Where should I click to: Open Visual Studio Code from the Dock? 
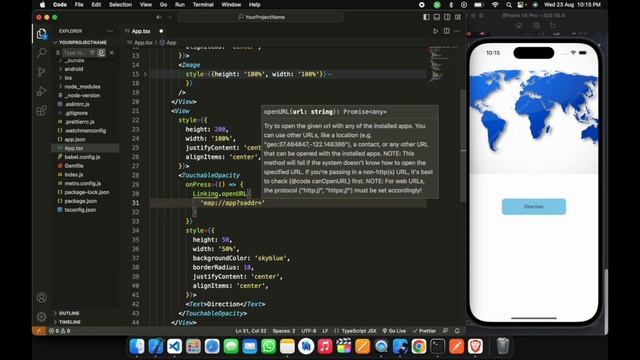coord(174,347)
